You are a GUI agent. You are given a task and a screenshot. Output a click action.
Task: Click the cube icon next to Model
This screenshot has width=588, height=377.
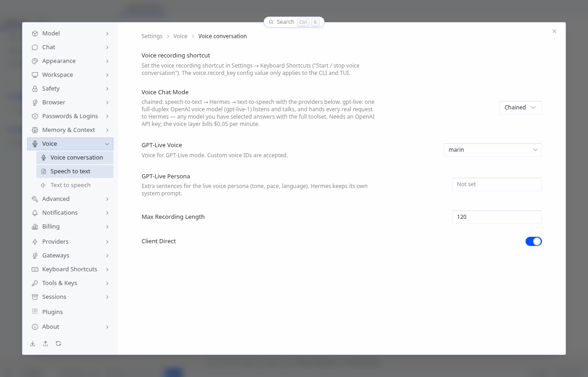point(35,34)
